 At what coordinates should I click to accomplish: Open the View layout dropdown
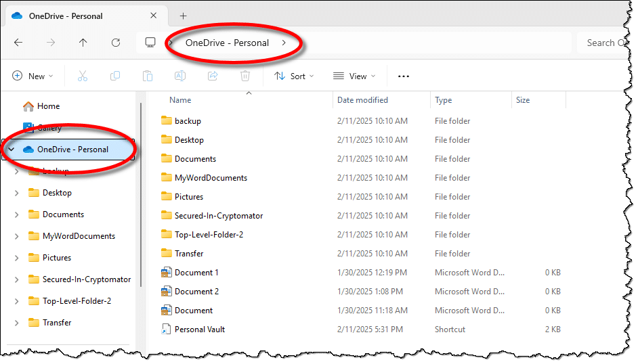[354, 76]
